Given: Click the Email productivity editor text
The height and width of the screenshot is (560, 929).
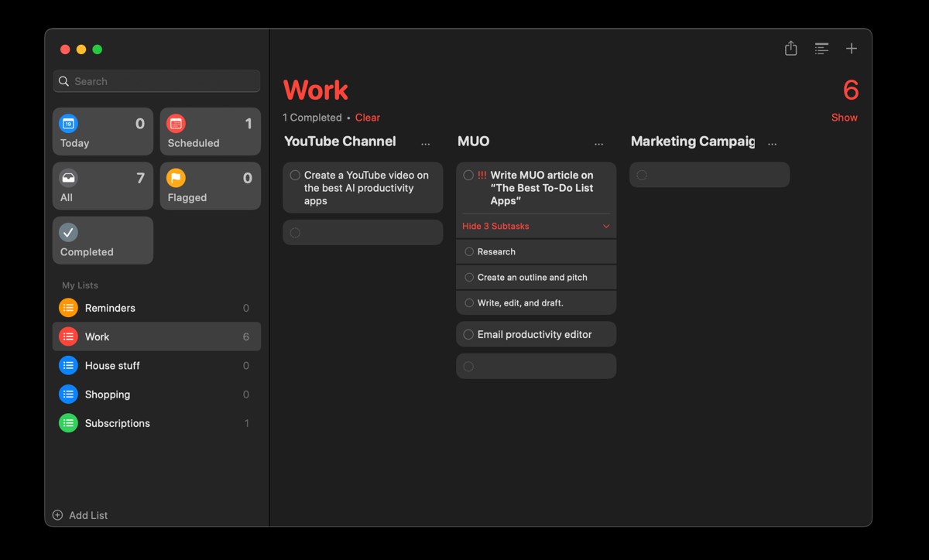Looking at the screenshot, I should (534, 335).
